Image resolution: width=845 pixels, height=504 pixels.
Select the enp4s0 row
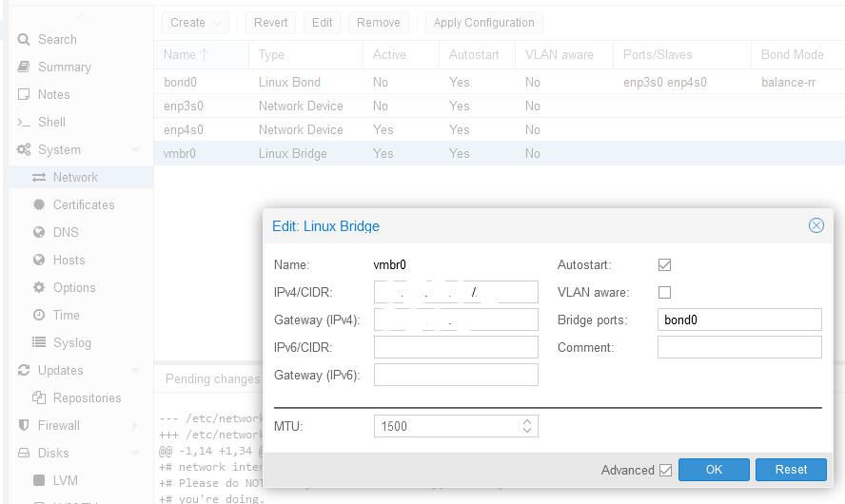[x=499, y=129]
